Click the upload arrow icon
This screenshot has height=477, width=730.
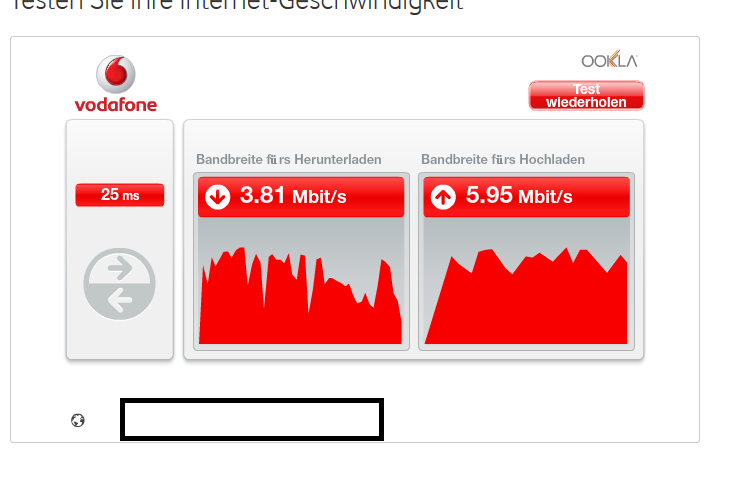tap(443, 197)
